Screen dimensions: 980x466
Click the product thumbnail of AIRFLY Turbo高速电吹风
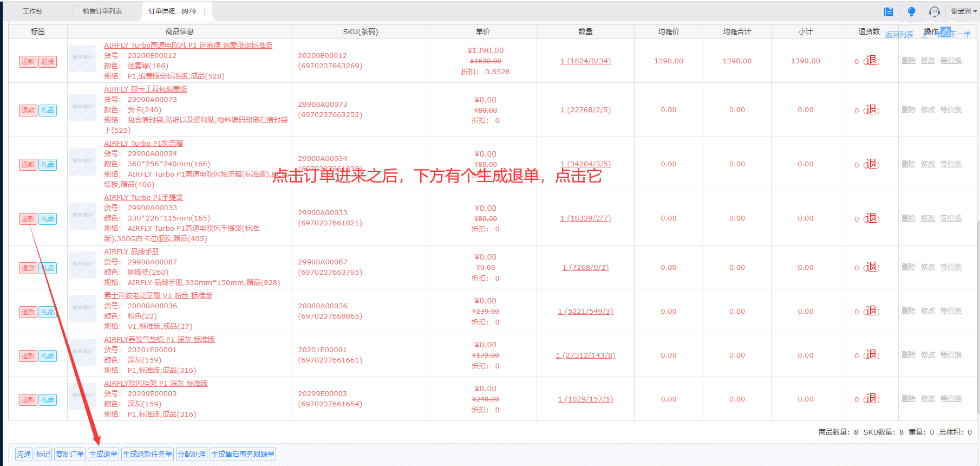[x=83, y=59]
